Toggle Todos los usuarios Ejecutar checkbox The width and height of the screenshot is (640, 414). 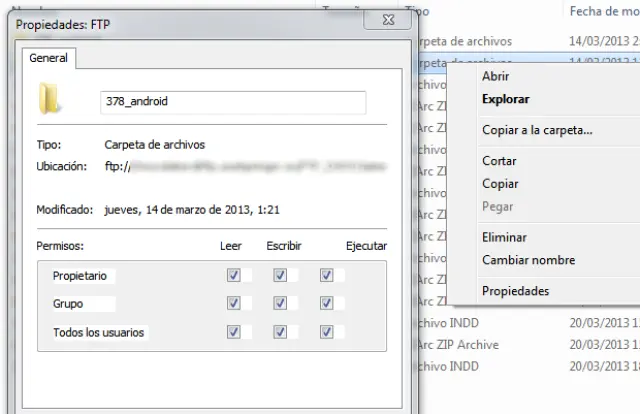pos(326,331)
